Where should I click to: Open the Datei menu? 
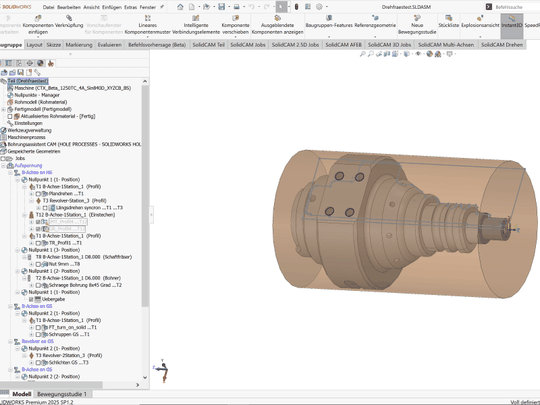click(x=48, y=7)
